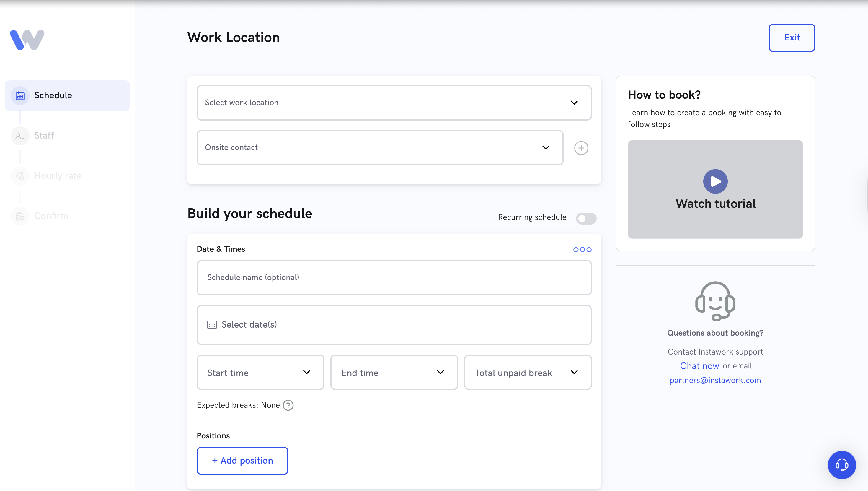
Task: Open the Onsite contact dropdown
Action: coord(380,148)
